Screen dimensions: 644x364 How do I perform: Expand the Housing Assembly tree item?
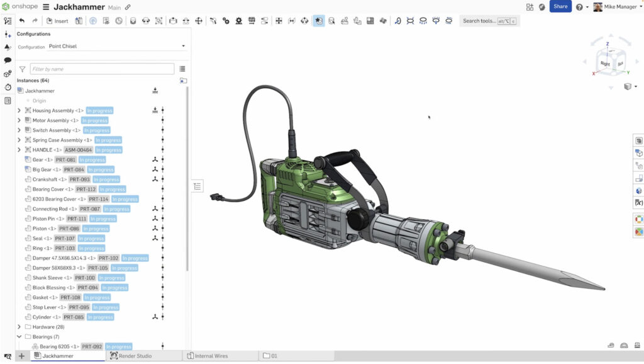[18, 110]
